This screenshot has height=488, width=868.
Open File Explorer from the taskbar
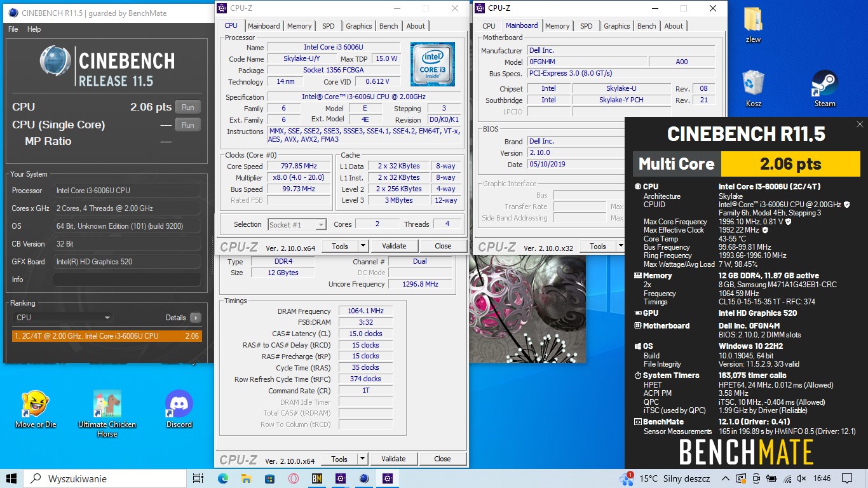pyautogui.click(x=247, y=478)
